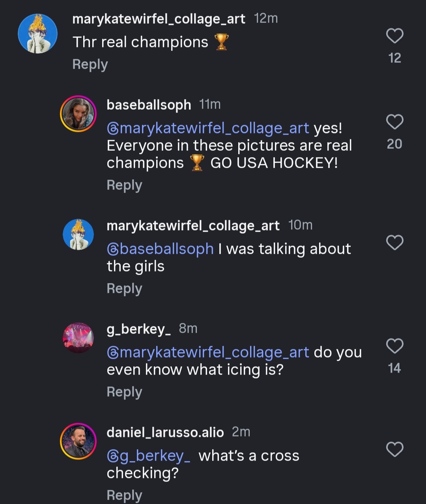Open the baseballsoph username link
Viewport: 426px width, 504px height.
(x=149, y=105)
